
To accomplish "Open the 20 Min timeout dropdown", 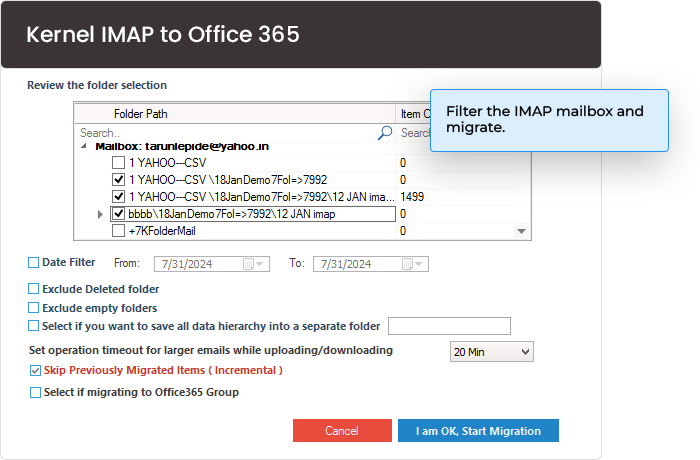I will coord(492,352).
